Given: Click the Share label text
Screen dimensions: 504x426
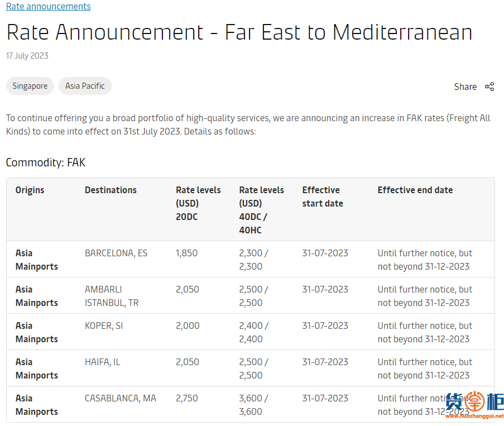Looking at the screenshot, I should click(x=465, y=87).
